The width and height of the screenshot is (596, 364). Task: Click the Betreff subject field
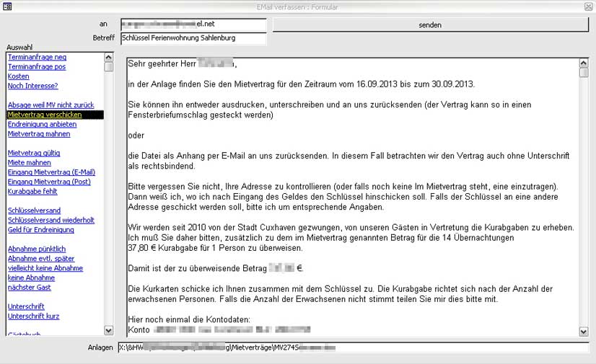click(x=193, y=38)
